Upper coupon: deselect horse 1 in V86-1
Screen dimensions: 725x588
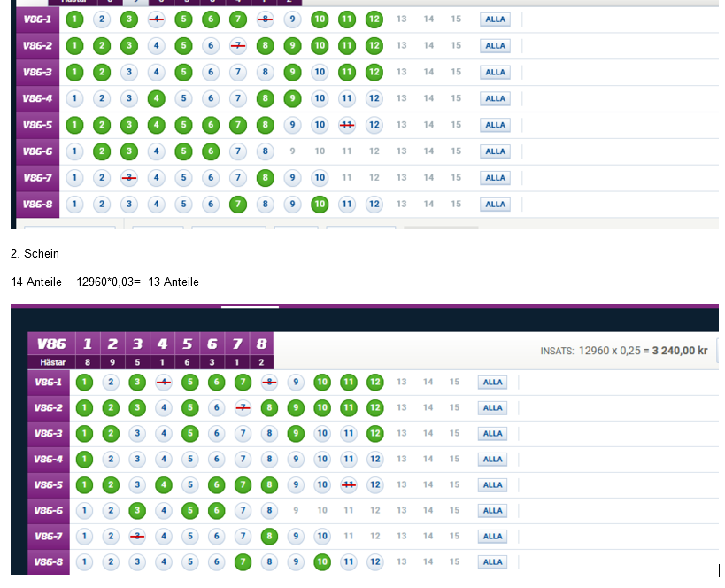point(74,19)
